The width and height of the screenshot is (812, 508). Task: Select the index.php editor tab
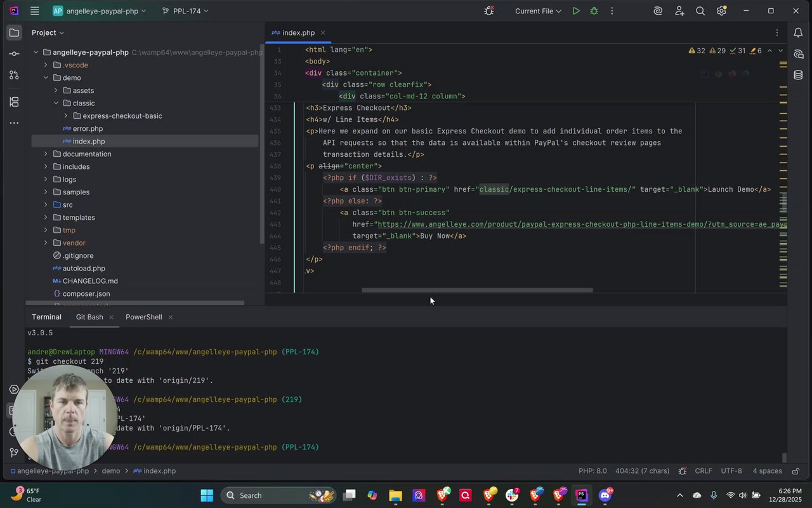click(298, 32)
